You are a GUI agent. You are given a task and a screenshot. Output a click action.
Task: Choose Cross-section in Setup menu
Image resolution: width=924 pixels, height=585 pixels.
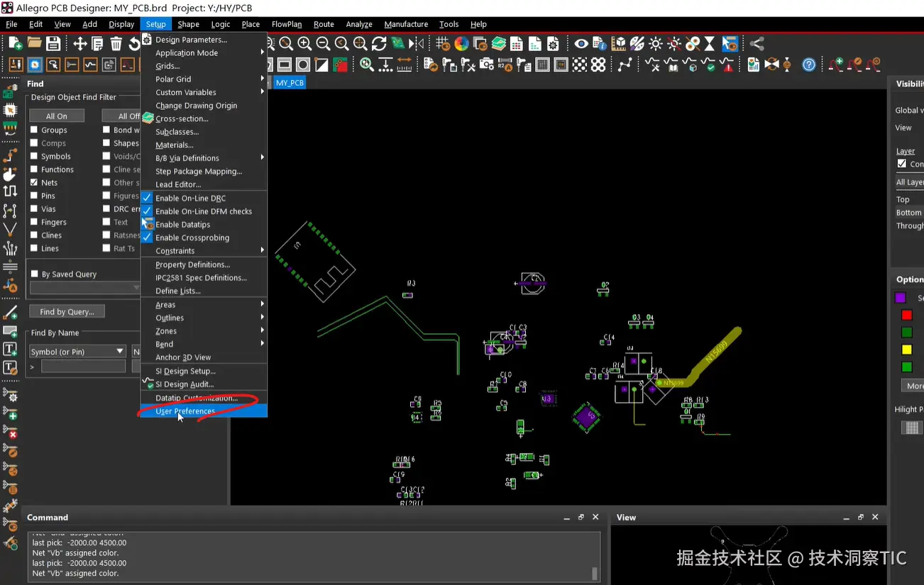pos(204,118)
